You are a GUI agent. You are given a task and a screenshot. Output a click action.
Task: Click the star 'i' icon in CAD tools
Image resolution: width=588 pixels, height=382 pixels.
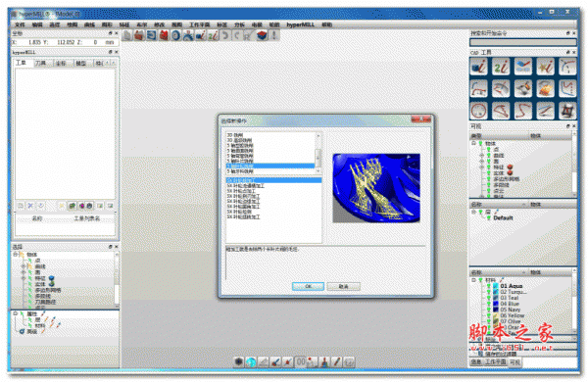545,67
